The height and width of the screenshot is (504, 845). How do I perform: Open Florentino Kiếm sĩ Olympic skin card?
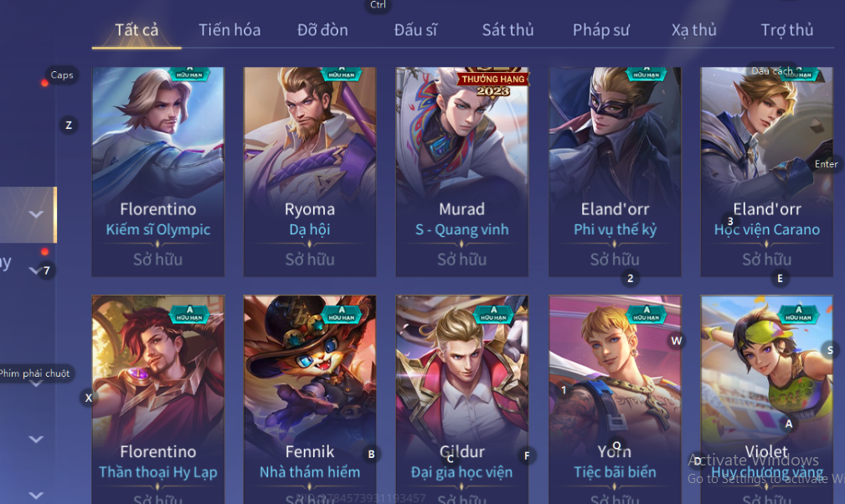[x=158, y=172]
